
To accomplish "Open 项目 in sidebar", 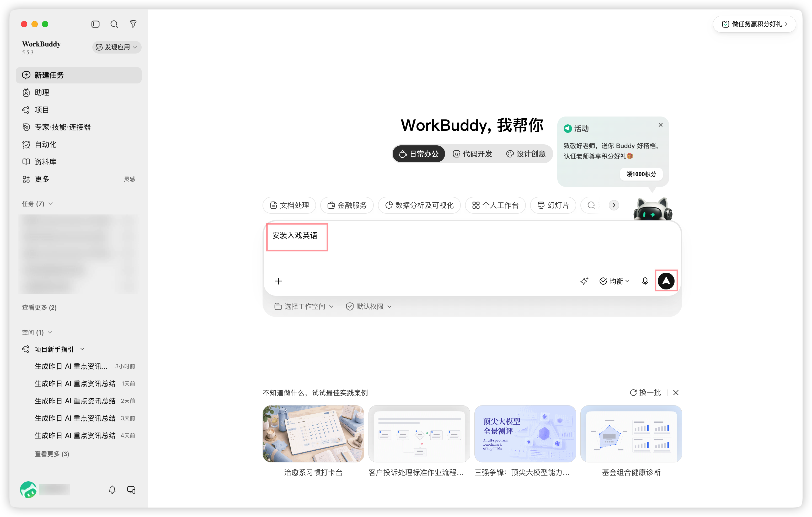I will click(x=79, y=110).
